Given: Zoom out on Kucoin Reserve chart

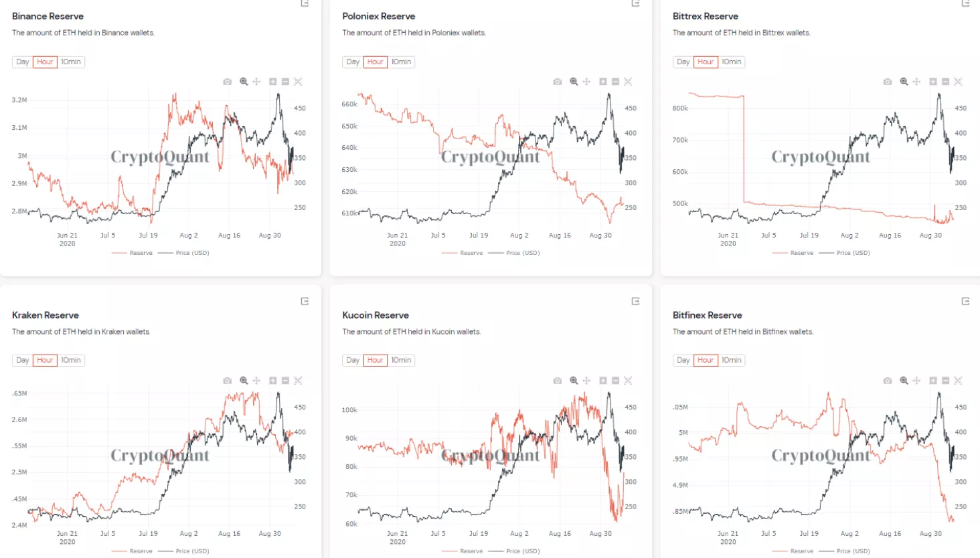Looking at the screenshot, I should click(615, 381).
